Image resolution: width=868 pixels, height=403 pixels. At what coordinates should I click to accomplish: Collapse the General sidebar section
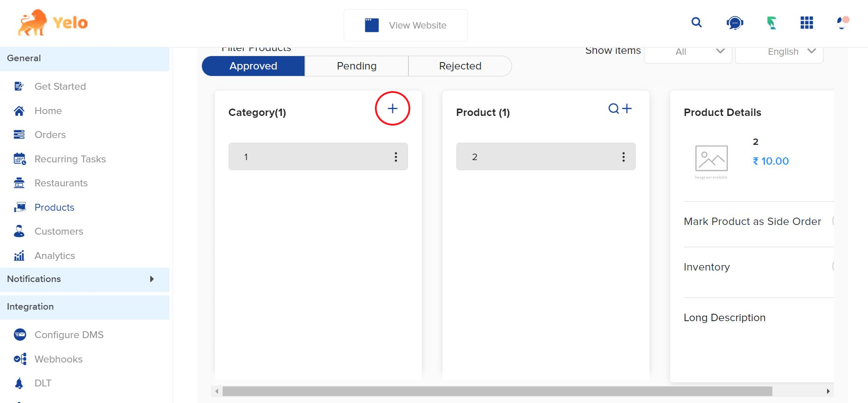tap(85, 58)
